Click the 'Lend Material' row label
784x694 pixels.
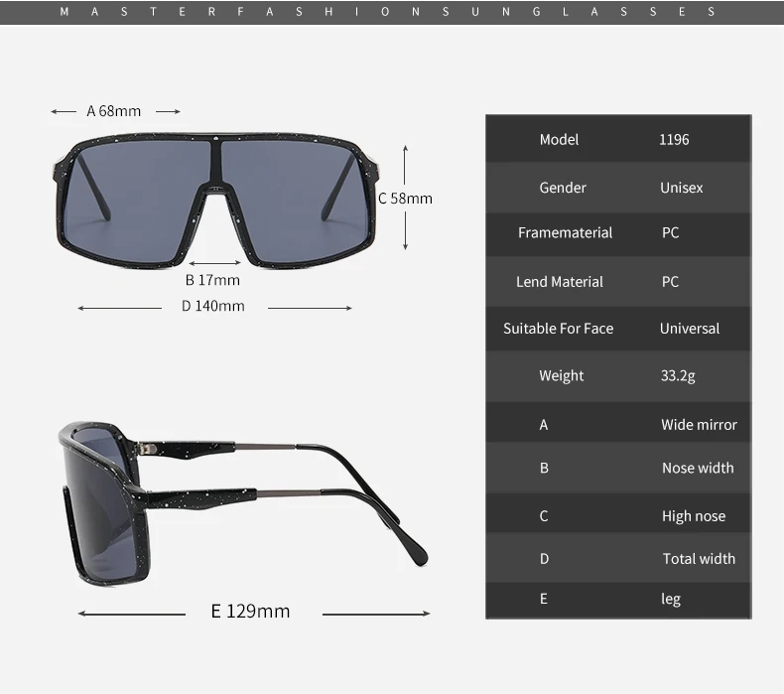click(x=560, y=282)
